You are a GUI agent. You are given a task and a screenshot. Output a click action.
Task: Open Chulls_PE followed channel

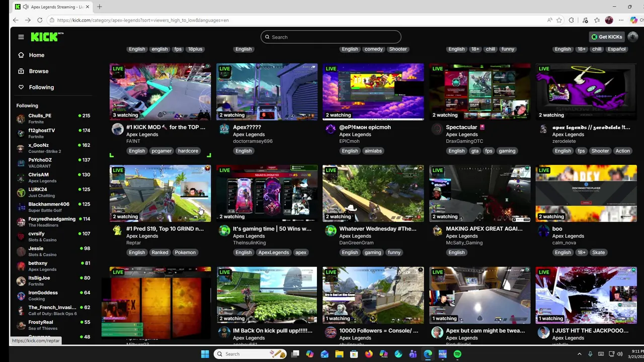(52, 118)
